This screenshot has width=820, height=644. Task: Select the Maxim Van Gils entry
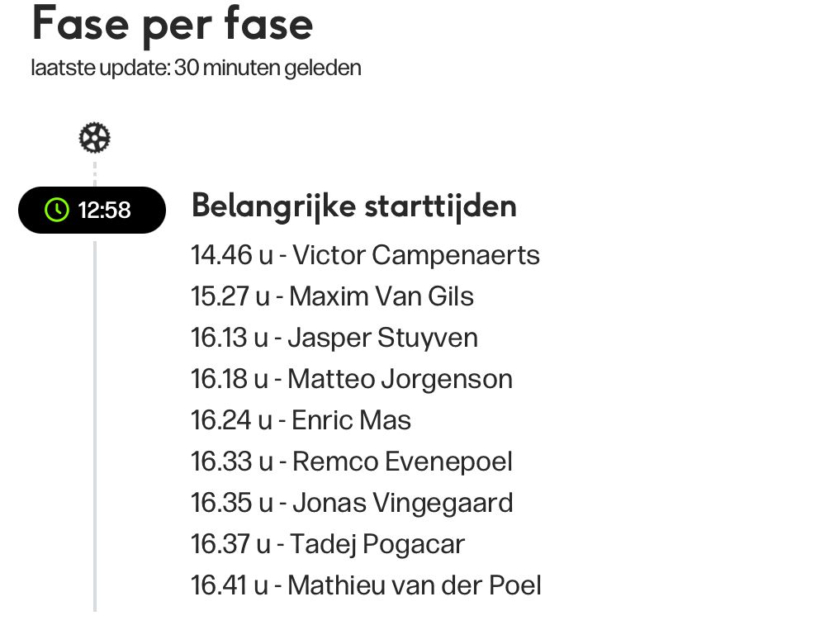pyautogui.click(x=332, y=296)
